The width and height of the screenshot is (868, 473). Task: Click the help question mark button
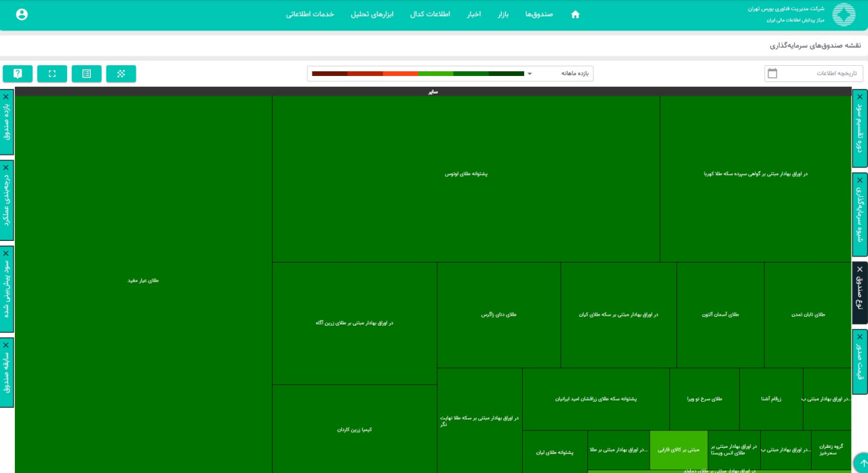18,74
